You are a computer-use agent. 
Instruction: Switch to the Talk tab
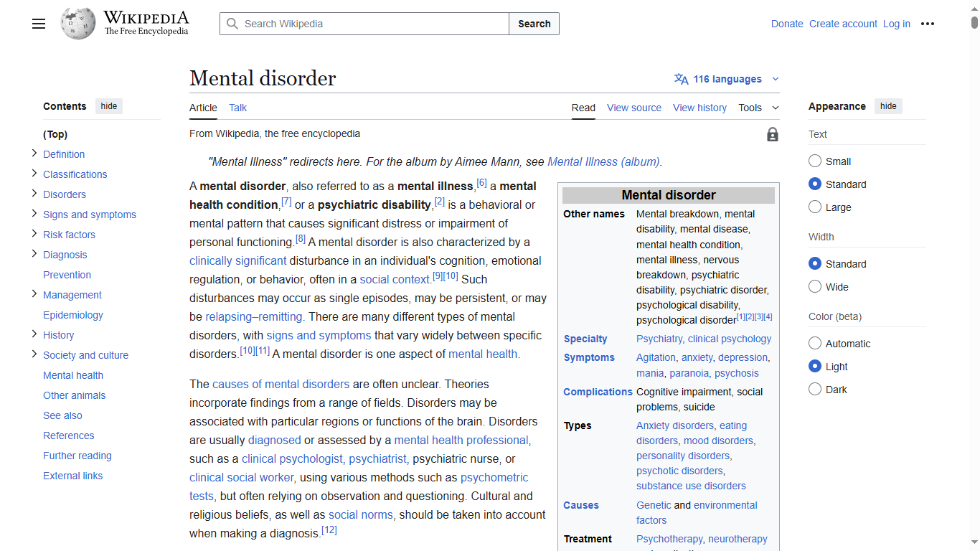coord(237,108)
